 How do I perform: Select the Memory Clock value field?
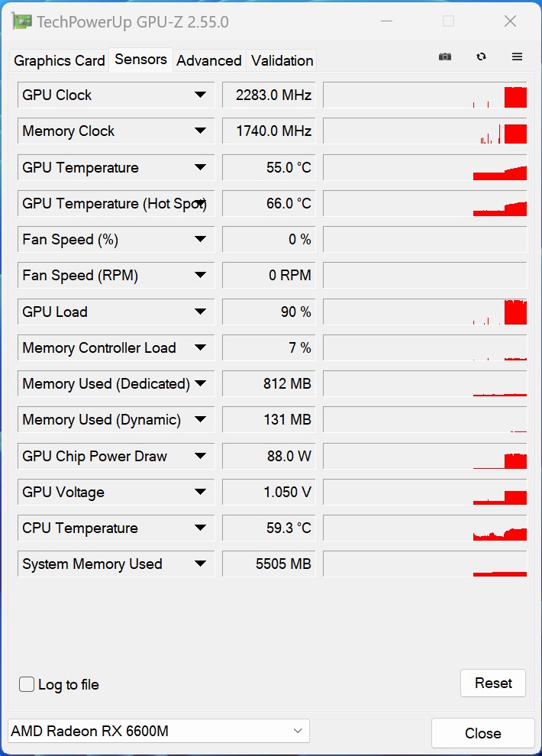(269, 131)
